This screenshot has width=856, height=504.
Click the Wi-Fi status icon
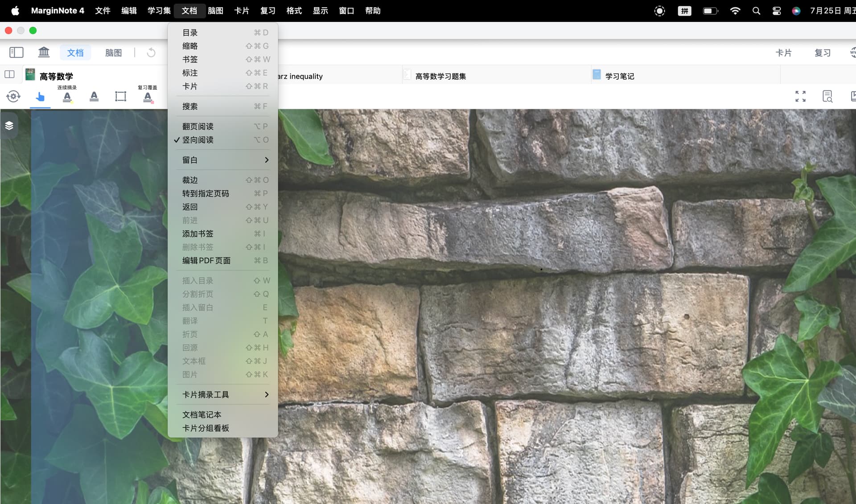coord(735,11)
